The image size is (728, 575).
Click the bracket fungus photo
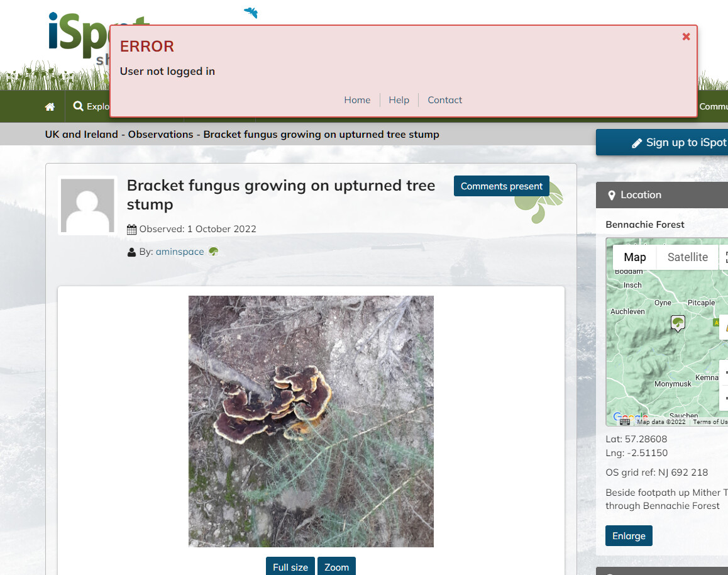coord(311,421)
